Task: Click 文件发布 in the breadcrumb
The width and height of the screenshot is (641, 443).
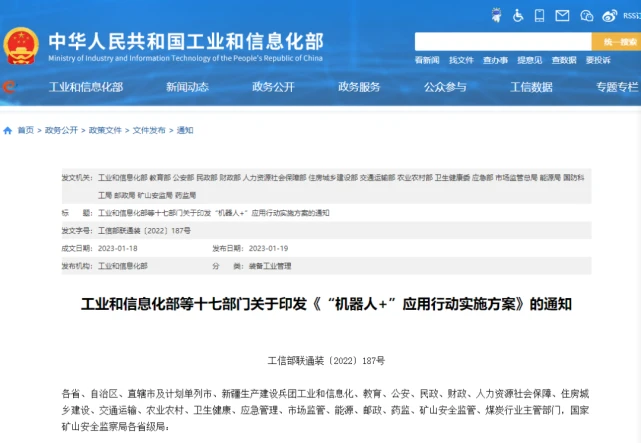Action: (149, 130)
